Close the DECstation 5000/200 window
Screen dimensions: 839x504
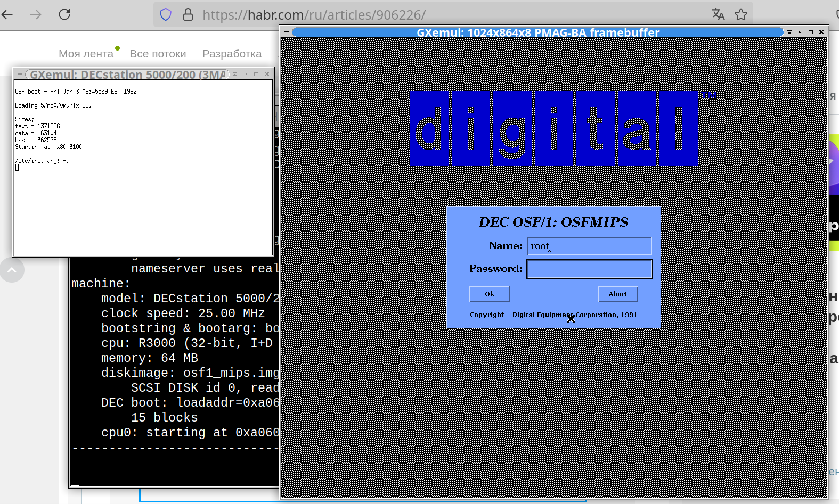click(x=267, y=74)
